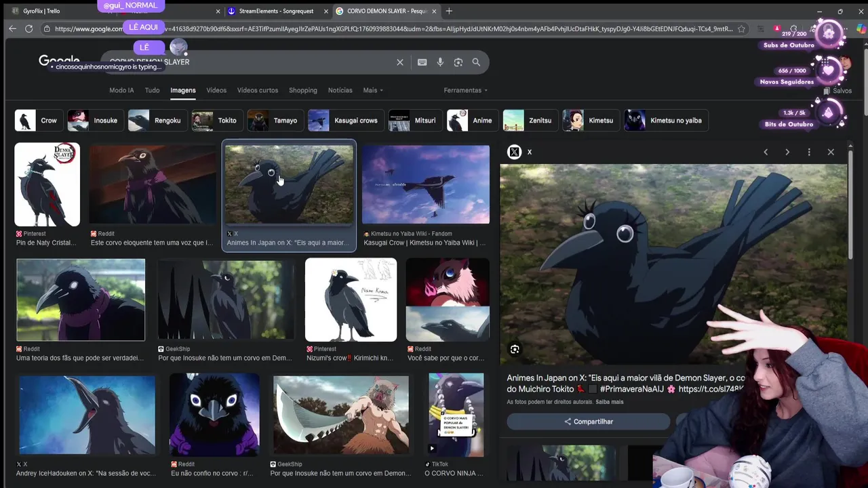Start voice search with microphone icon
The width and height of the screenshot is (868, 488).
coord(440,62)
